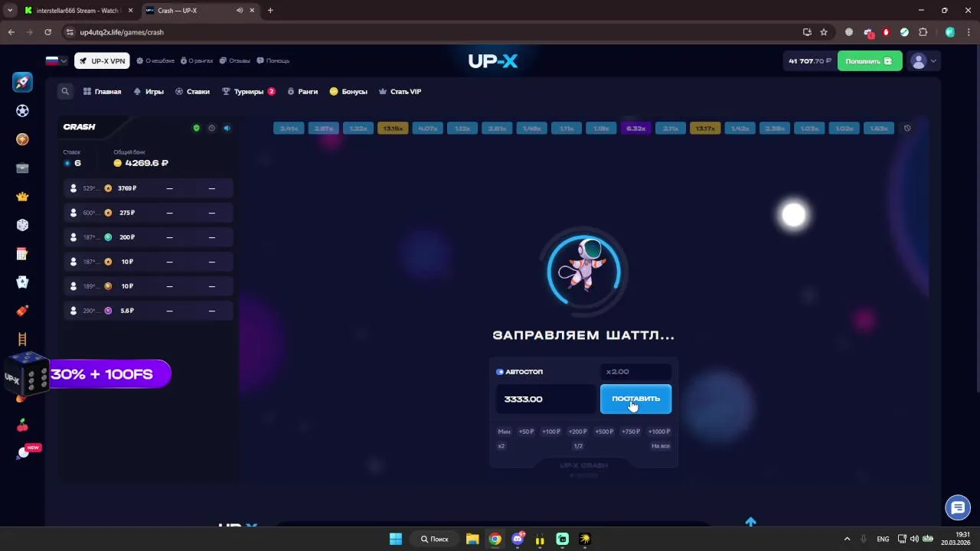Add +1000 ₽ to the bet
980x551 pixels.
click(x=659, y=432)
